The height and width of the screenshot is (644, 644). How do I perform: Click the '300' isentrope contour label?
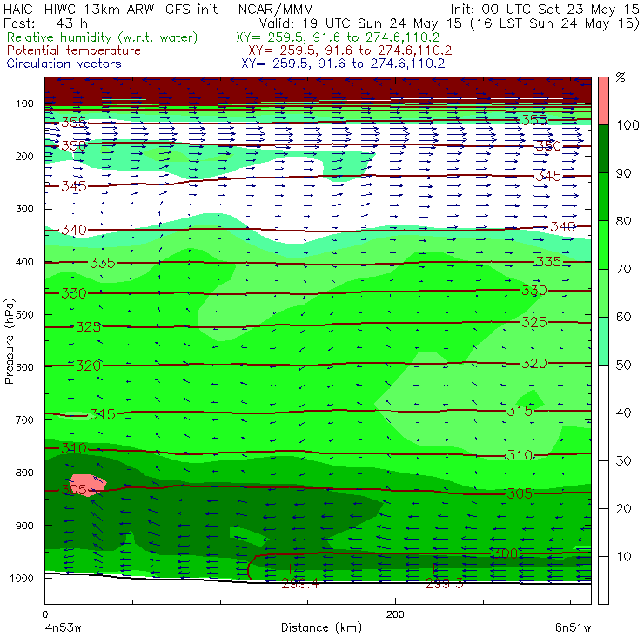pyautogui.click(x=505, y=553)
